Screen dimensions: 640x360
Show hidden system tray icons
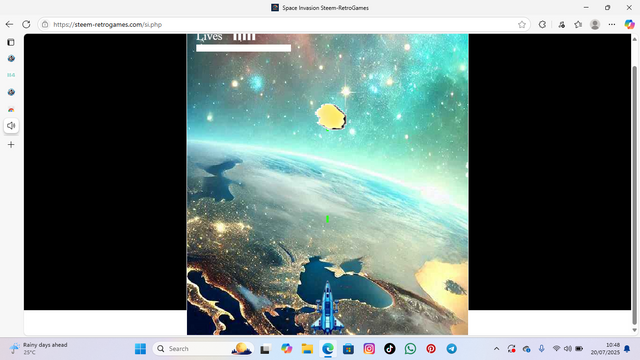click(x=496, y=349)
